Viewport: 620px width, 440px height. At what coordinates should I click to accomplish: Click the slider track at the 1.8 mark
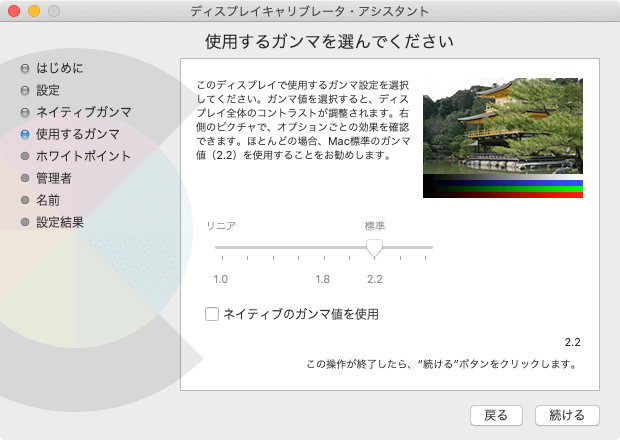point(322,247)
